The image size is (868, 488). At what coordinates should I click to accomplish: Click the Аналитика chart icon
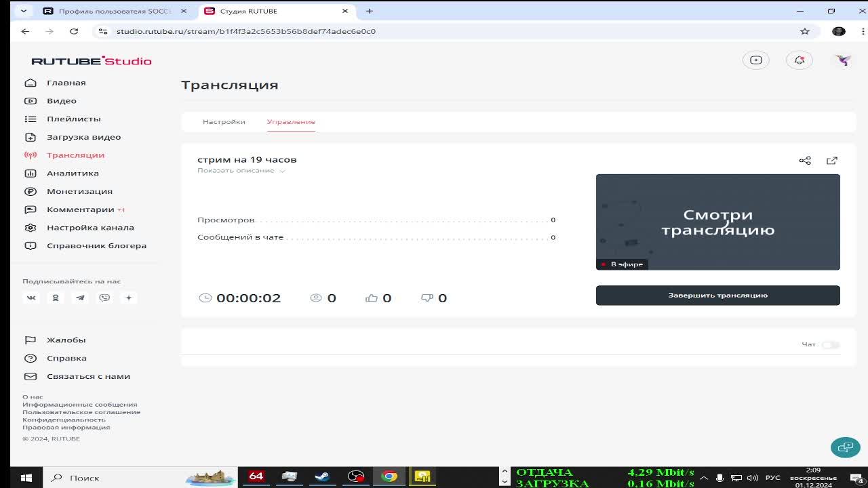click(x=31, y=174)
